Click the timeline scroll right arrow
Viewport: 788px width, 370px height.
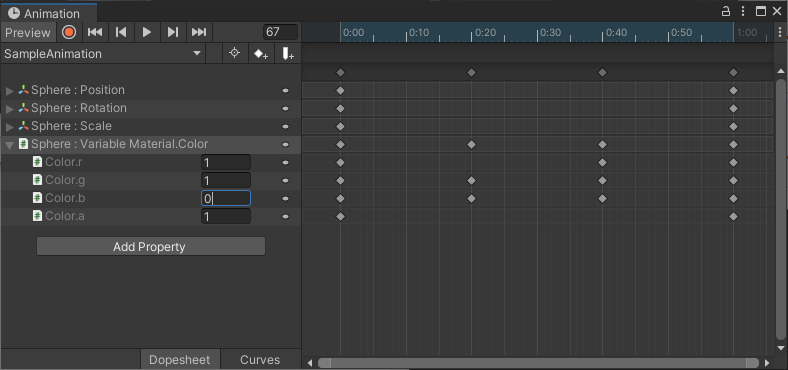point(767,363)
